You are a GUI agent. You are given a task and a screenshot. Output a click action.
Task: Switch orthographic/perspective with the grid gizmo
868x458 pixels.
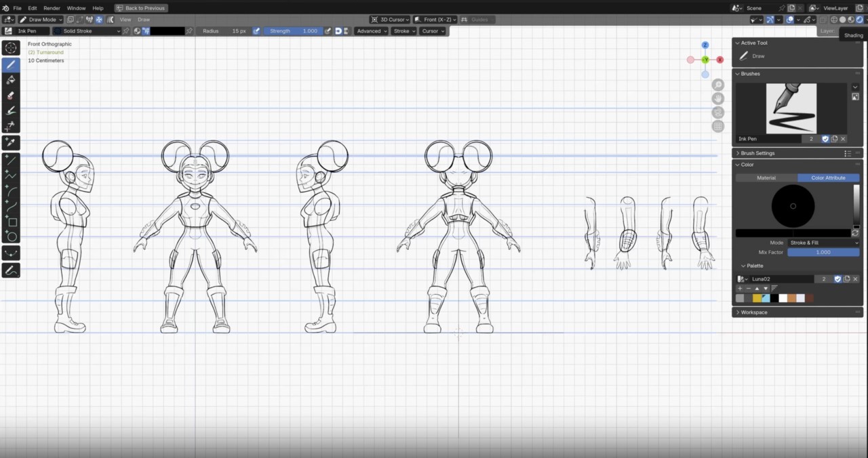(718, 126)
